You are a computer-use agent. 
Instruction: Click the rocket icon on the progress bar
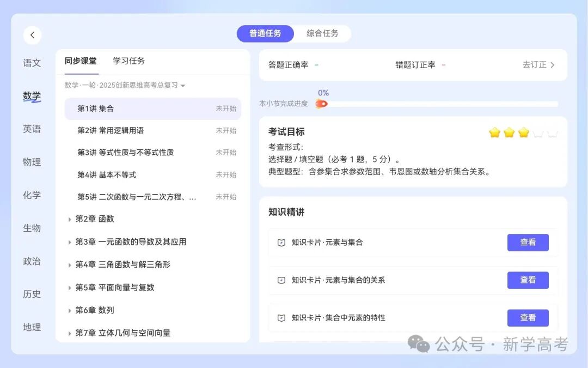[x=322, y=103]
